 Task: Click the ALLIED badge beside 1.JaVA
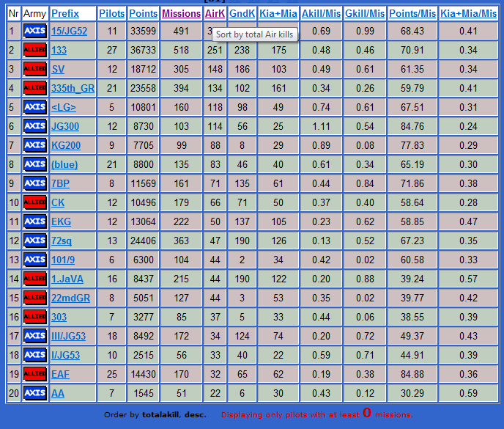[35, 279]
